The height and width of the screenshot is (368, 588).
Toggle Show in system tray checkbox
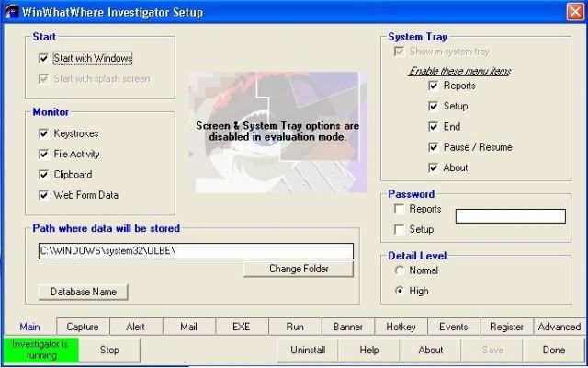tap(399, 52)
